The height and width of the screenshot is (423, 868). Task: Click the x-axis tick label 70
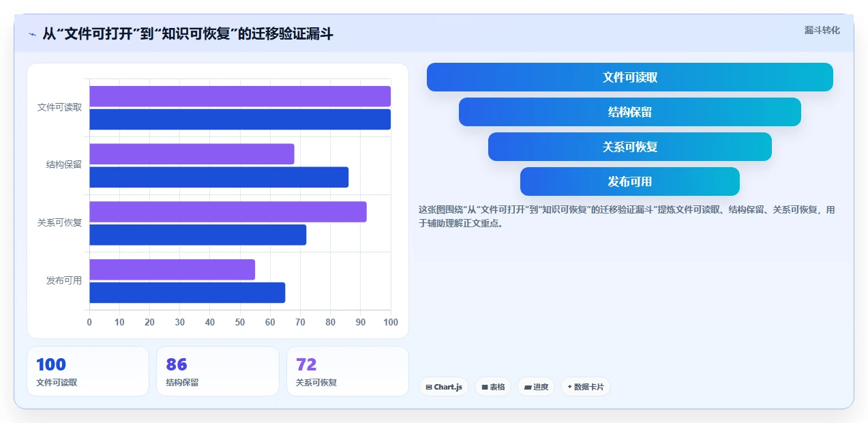(300, 322)
